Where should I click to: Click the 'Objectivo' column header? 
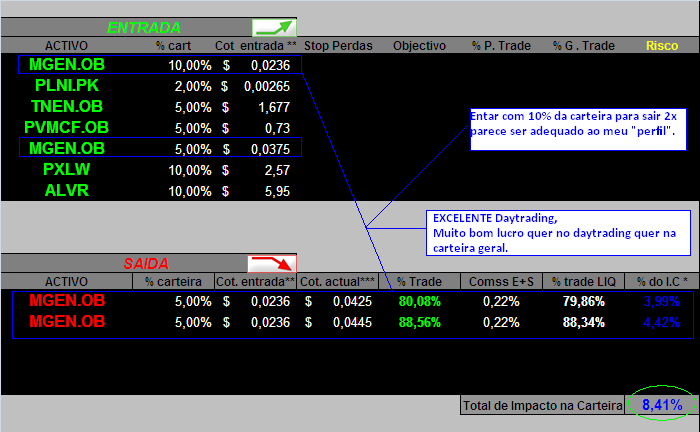[x=419, y=46]
